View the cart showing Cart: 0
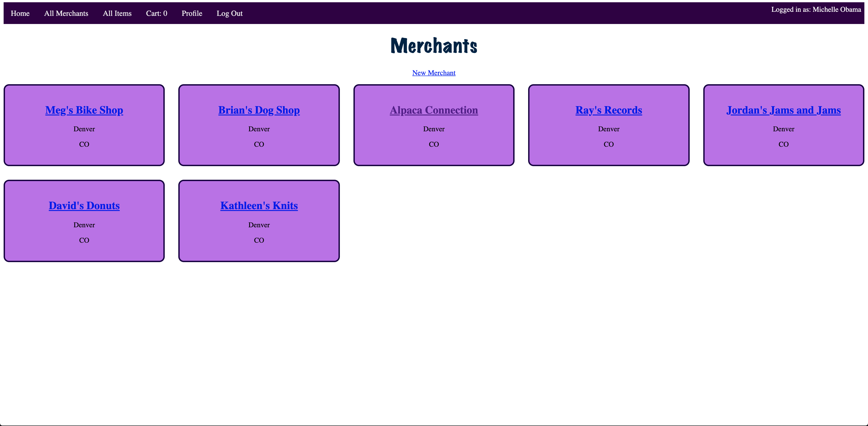 click(x=156, y=14)
